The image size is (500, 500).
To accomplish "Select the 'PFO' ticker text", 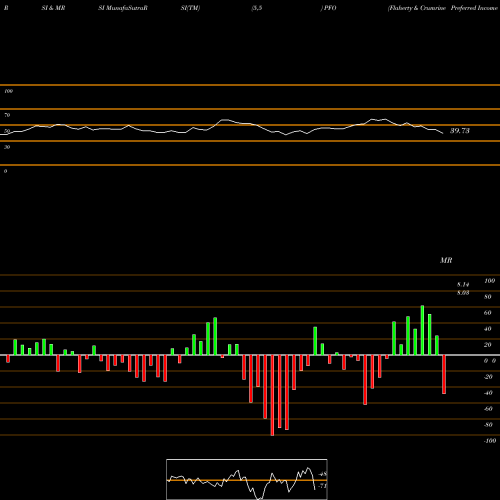I will [330, 8].
